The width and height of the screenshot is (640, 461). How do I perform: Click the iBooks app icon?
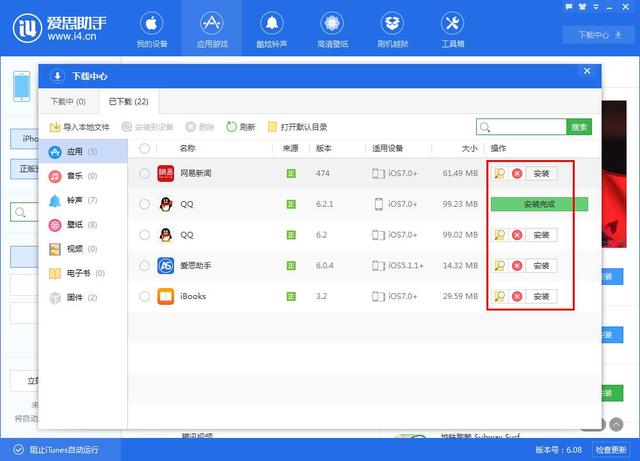click(x=166, y=296)
